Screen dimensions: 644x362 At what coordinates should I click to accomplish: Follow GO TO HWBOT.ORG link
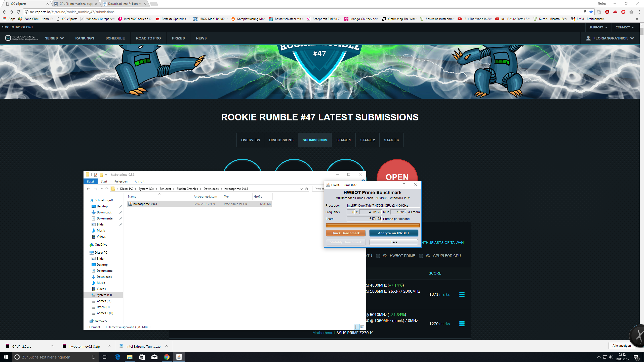[x=17, y=27]
